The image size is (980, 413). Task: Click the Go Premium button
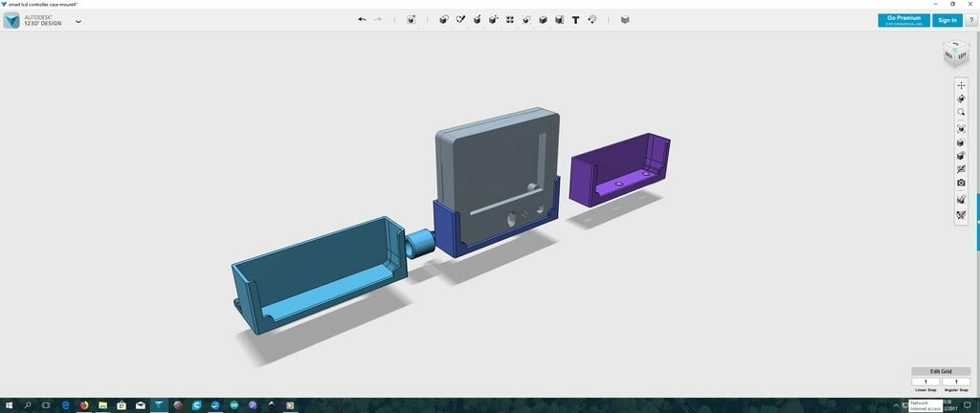903,20
